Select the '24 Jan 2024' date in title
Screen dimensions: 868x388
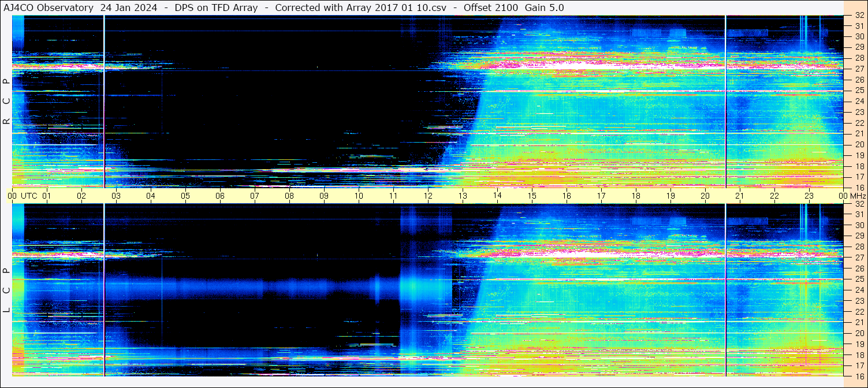click(x=129, y=8)
